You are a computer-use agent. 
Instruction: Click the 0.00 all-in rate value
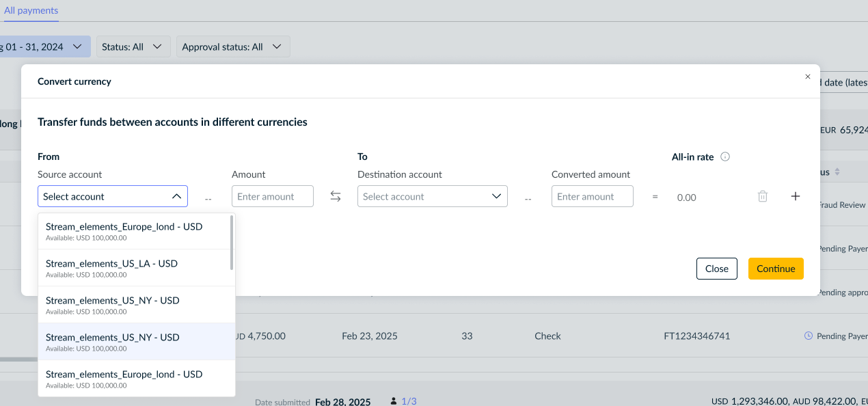pyautogui.click(x=687, y=198)
